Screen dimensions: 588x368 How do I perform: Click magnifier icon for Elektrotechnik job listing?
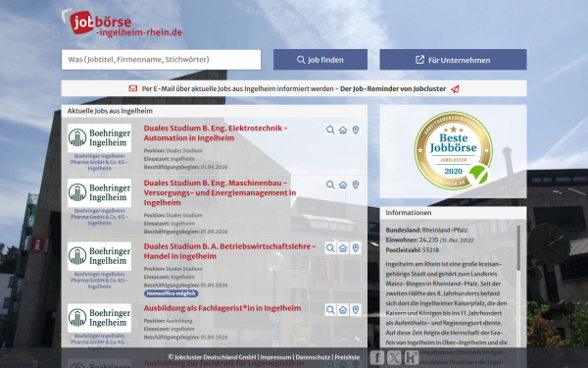[330, 130]
